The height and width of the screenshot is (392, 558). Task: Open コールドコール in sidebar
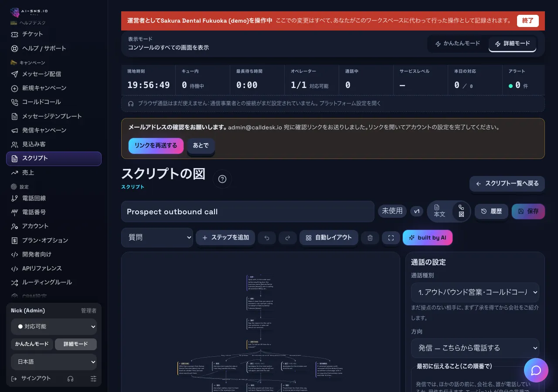(x=54, y=102)
